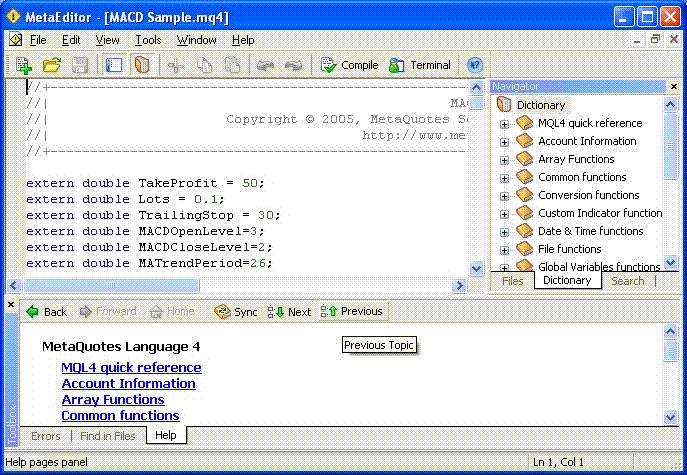Image resolution: width=687 pixels, height=475 pixels.
Task: Switch to the Errors toolbox tab
Action: click(x=46, y=436)
